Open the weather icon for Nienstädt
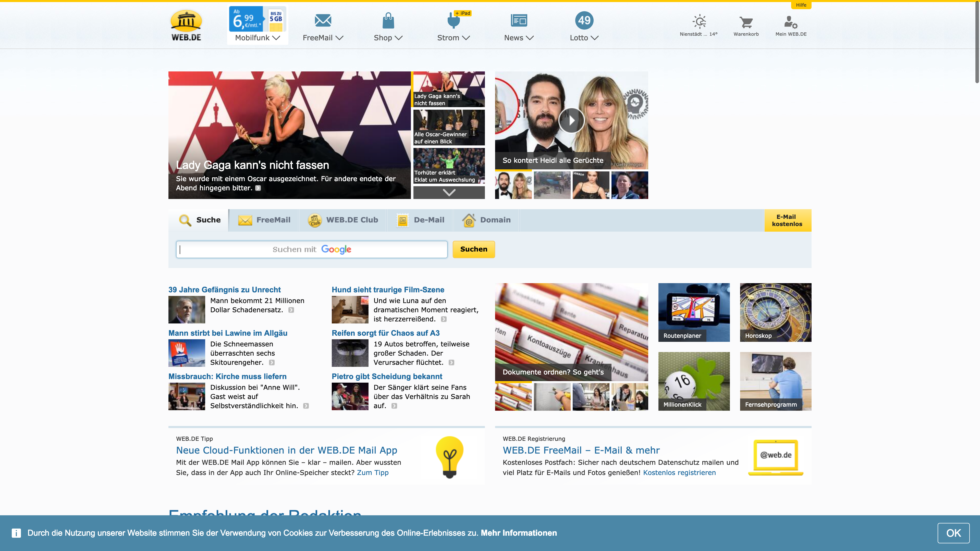Screen dimensions: 980x551 (x=699, y=22)
